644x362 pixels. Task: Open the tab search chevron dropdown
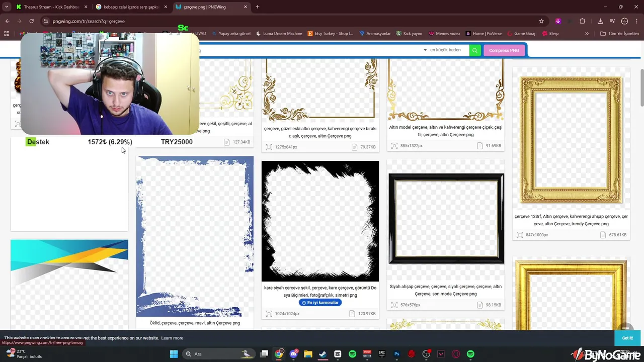tap(7, 7)
